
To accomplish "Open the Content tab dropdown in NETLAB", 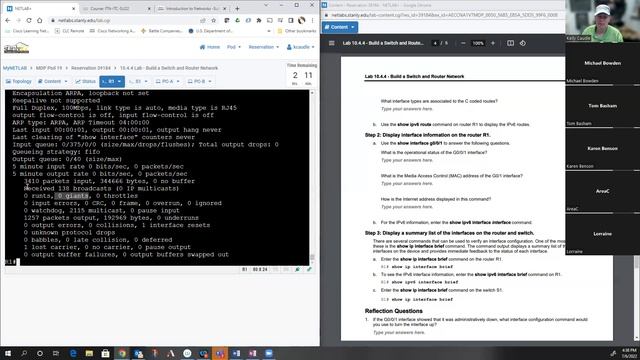I will click(53, 82).
